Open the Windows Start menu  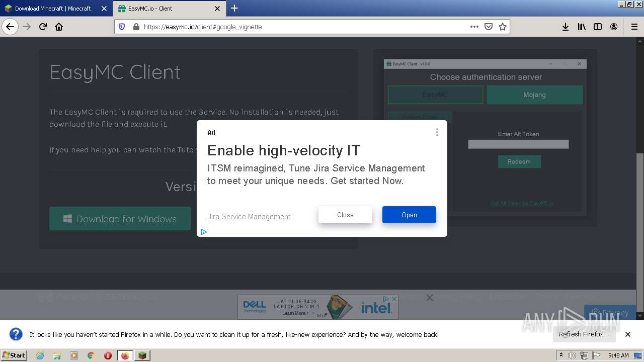(x=14, y=355)
